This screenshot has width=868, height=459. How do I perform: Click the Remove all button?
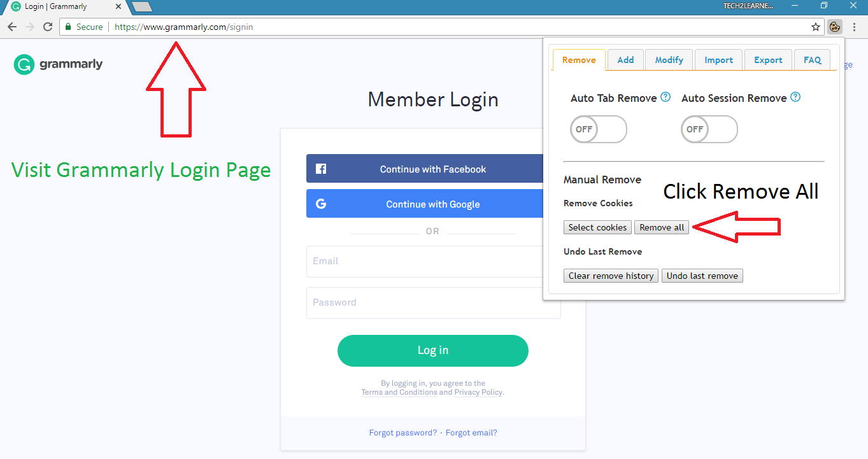662,227
